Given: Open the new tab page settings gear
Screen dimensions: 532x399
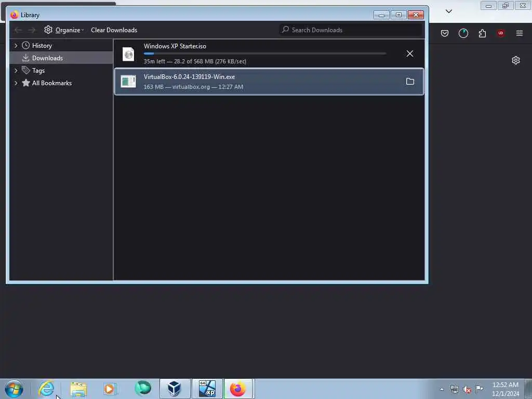Looking at the screenshot, I should [x=516, y=60].
